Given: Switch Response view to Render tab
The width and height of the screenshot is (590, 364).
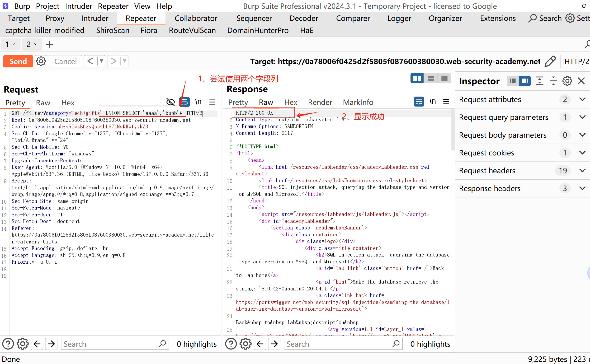Looking at the screenshot, I should [x=320, y=102].
